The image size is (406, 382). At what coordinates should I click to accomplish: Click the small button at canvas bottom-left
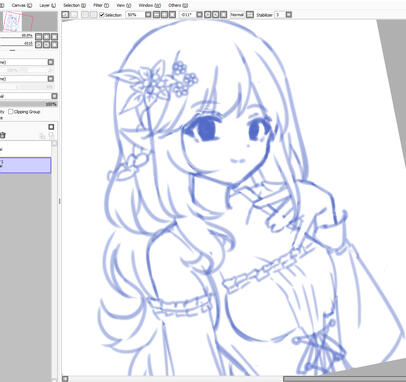click(x=65, y=379)
